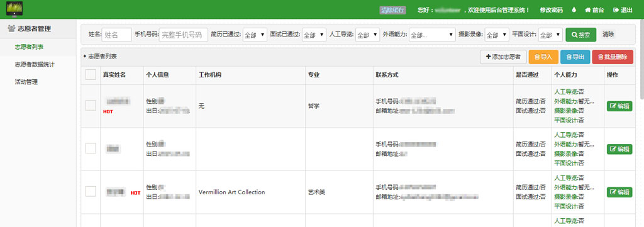
Task: Open the 前台 home link
Action: click(x=594, y=10)
